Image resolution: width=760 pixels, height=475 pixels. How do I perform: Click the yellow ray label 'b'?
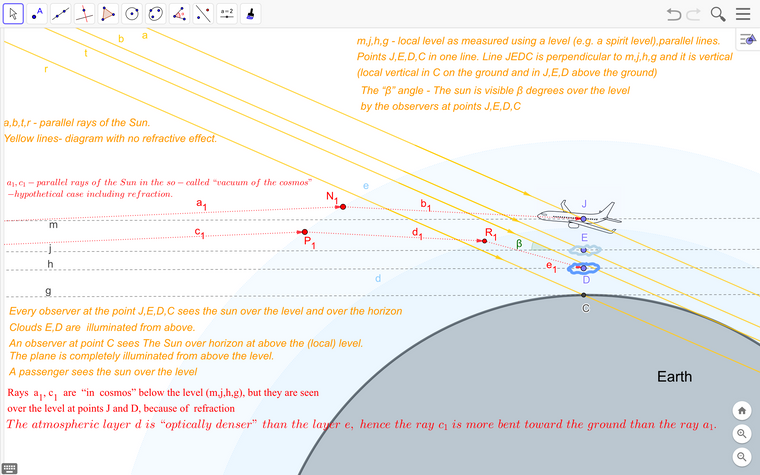click(121, 39)
